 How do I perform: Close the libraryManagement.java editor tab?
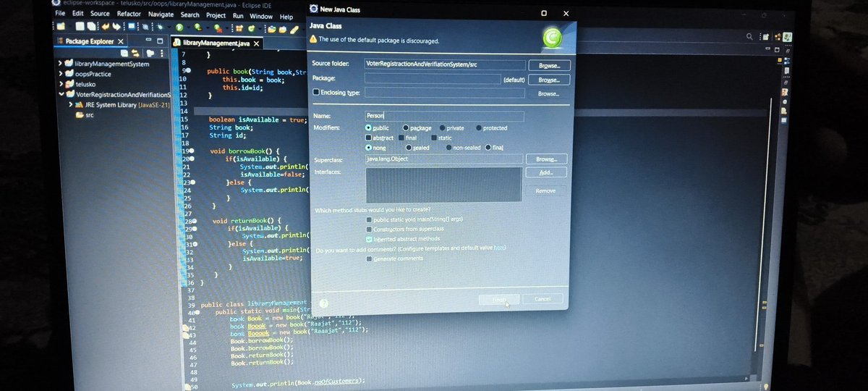(256, 43)
